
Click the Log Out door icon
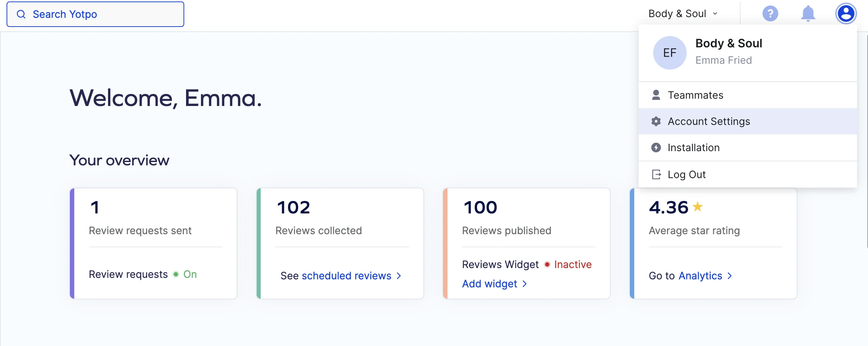coord(656,174)
